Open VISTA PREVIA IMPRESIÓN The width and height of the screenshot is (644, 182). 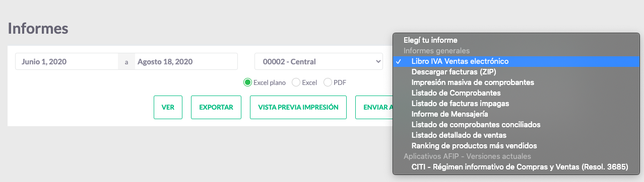coord(298,107)
